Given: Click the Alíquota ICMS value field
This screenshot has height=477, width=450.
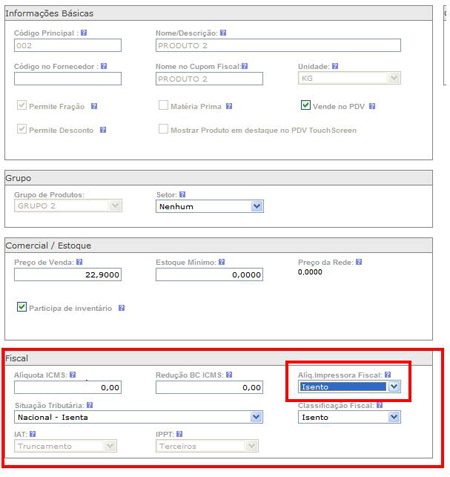Looking at the screenshot, I should (68, 387).
